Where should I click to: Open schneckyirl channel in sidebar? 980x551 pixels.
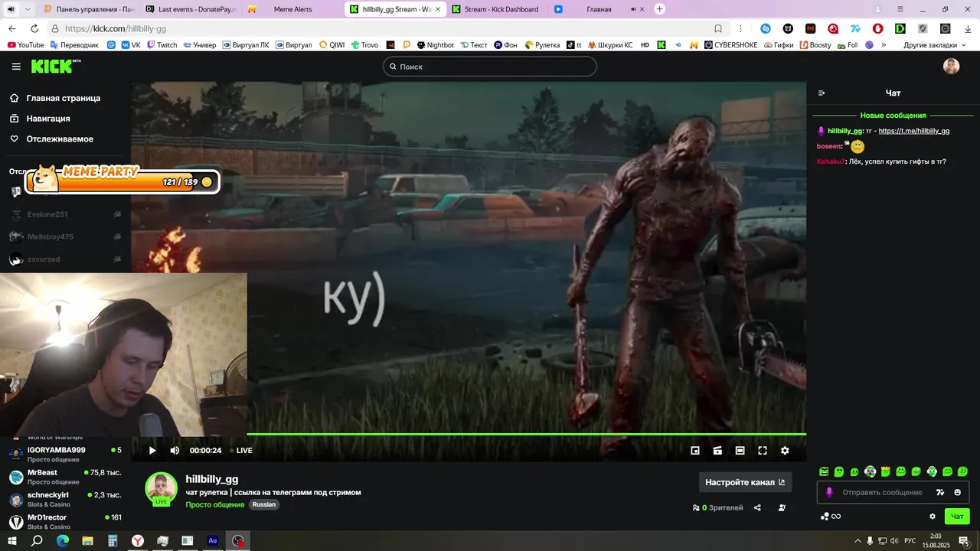point(65,499)
